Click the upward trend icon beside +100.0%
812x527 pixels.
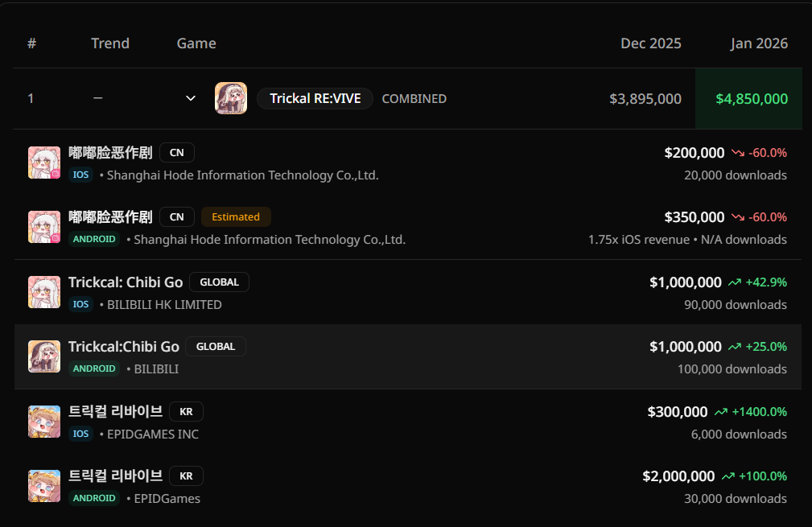coord(728,476)
